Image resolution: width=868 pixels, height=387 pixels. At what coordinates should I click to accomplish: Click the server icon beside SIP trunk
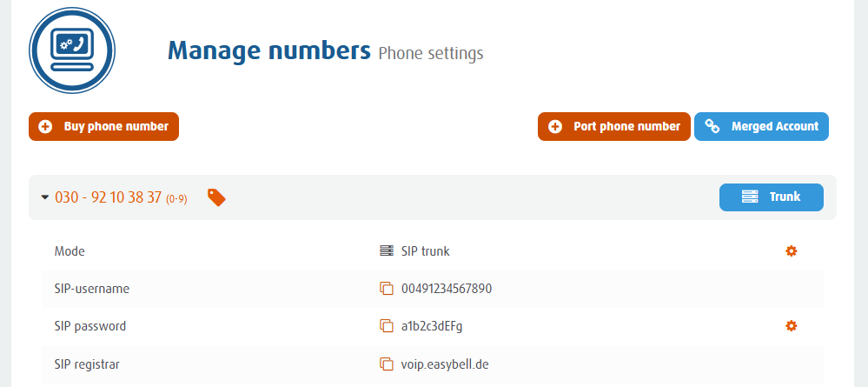[x=387, y=251]
